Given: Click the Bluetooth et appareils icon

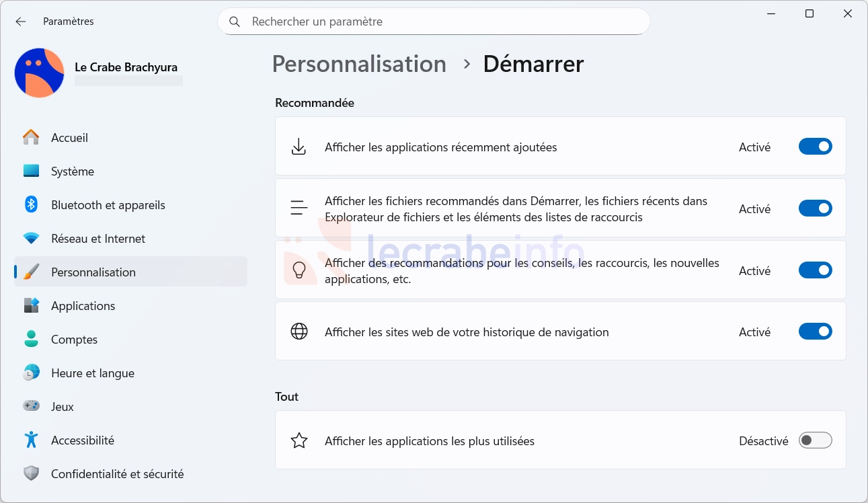Looking at the screenshot, I should [31, 205].
